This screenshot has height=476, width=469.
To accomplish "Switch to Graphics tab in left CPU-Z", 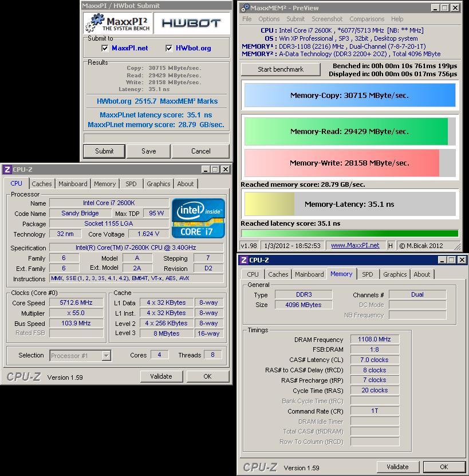I will point(158,184).
